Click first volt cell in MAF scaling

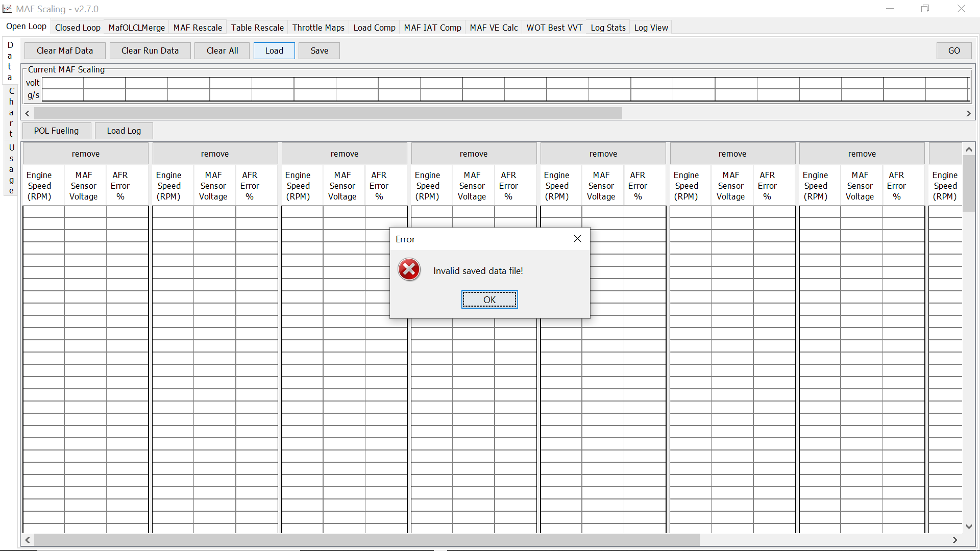63,83
